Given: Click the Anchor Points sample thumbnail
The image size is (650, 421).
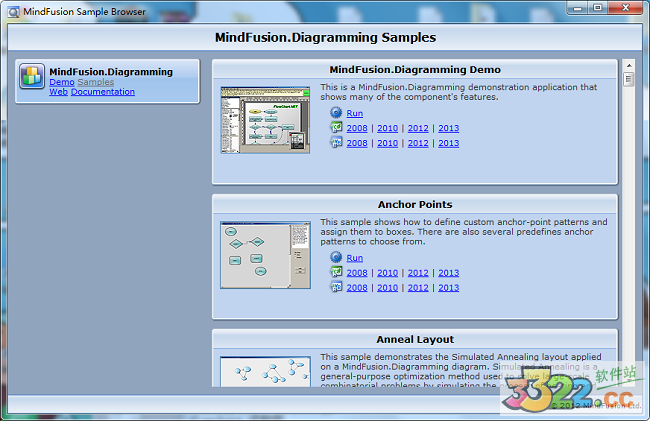Looking at the screenshot, I should pos(265,255).
